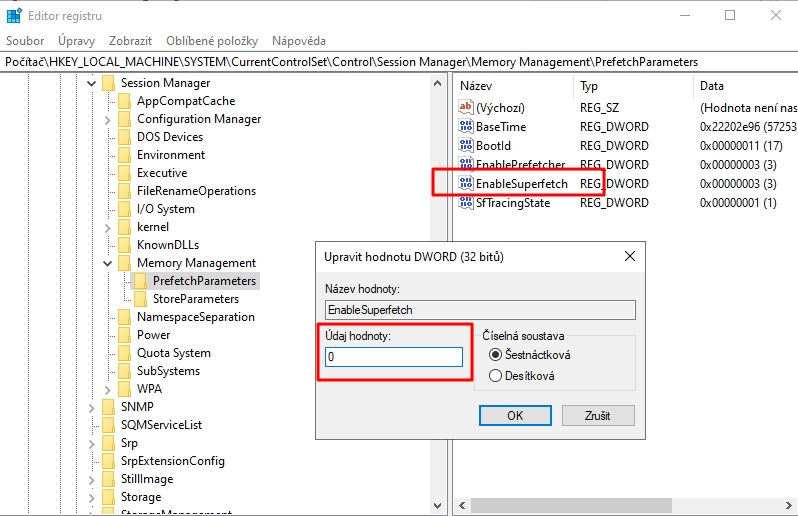Viewport: 798px width, 516px height.
Task: Click the I/O System folder icon
Action: [x=125, y=209]
